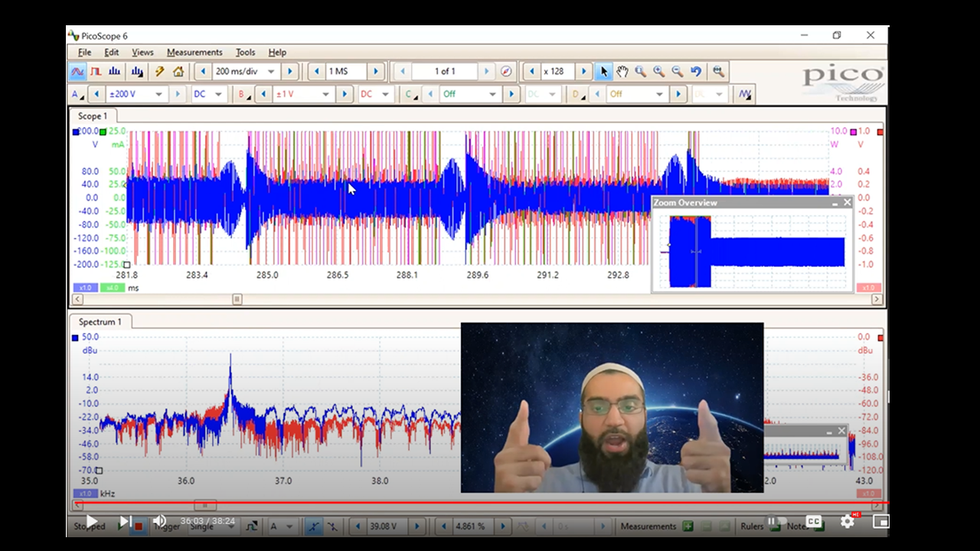The image size is (980, 551).
Task: Select the Hand scrolling tool
Action: tap(622, 71)
